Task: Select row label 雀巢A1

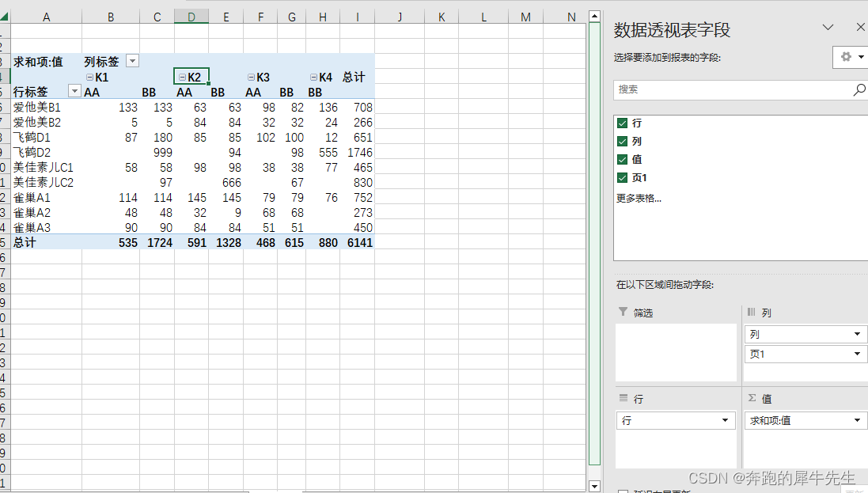Action: 47,197
